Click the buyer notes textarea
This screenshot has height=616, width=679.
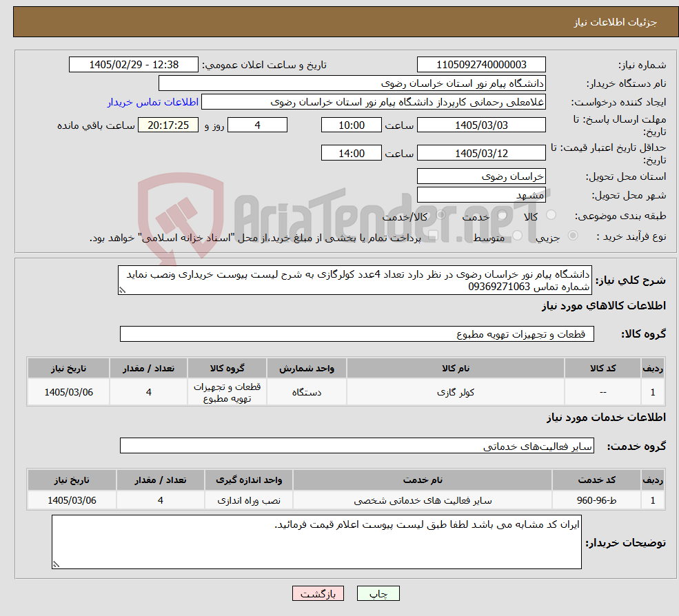[316, 542]
